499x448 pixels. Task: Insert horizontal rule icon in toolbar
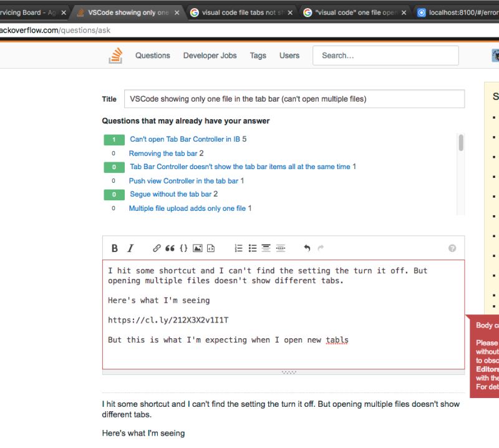(x=280, y=248)
